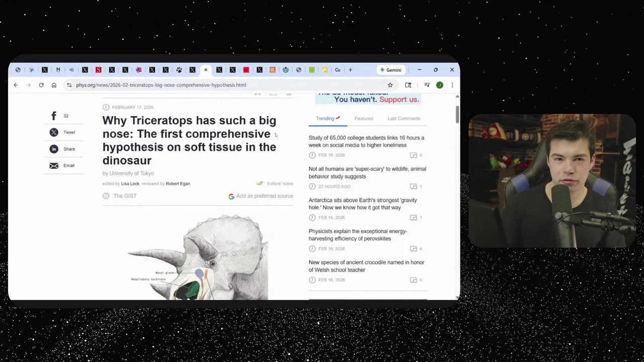644x362 pixels.
Task: Open the 'super-scary' to wildlife article
Action: pyautogui.click(x=367, y=172)
